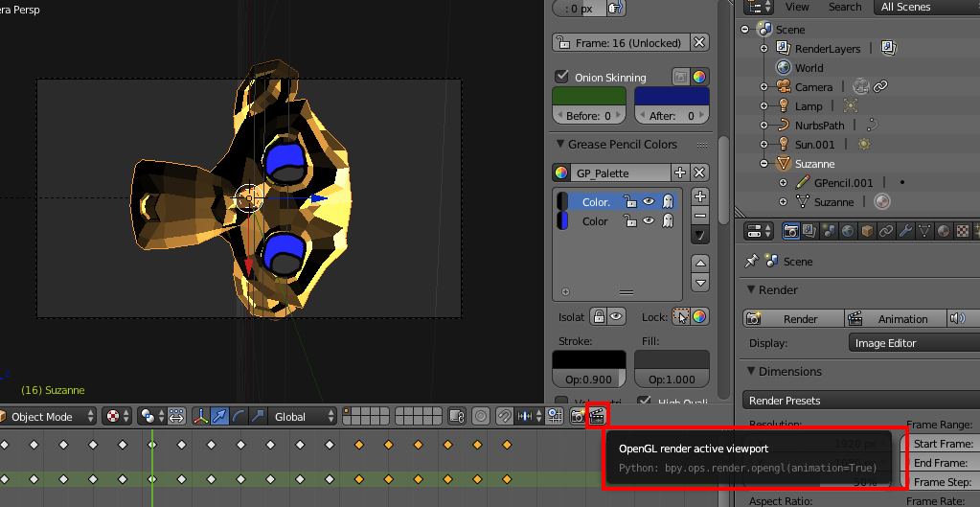Open the Texture checkerboard tab
980x507 pixels.
pyautogui.click(x=963, y=231)
